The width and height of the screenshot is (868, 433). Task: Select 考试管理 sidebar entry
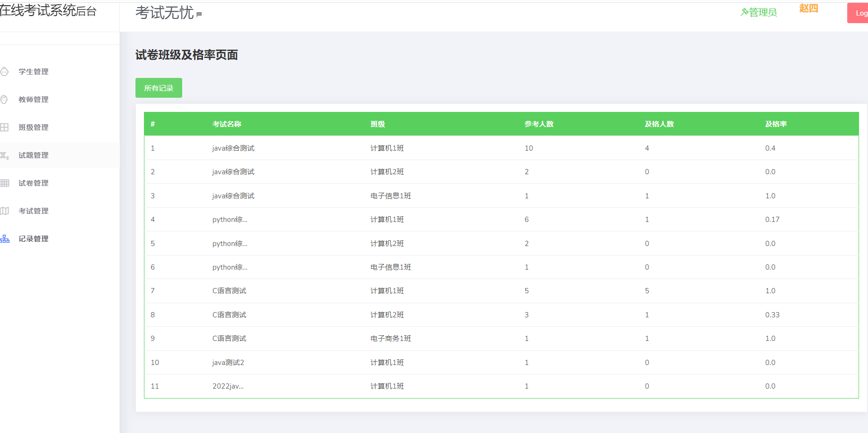pos(34,211)
